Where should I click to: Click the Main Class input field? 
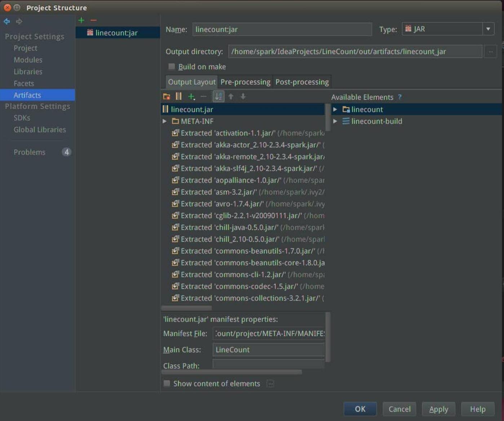click(269, 350)
